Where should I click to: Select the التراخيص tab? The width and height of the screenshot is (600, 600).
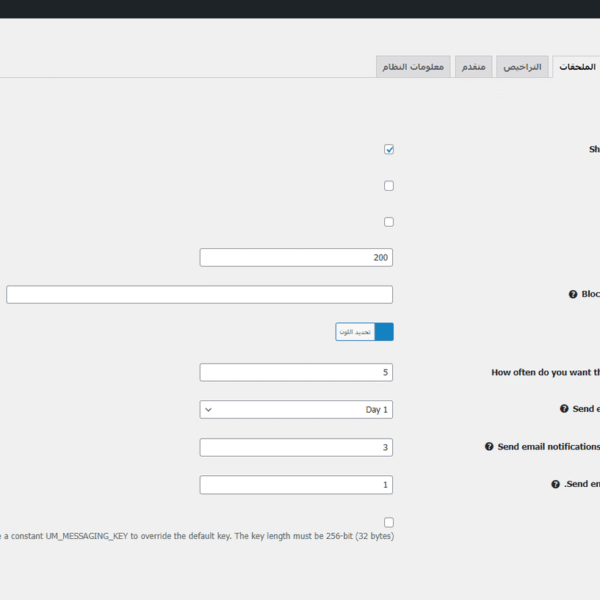[522, 67]
